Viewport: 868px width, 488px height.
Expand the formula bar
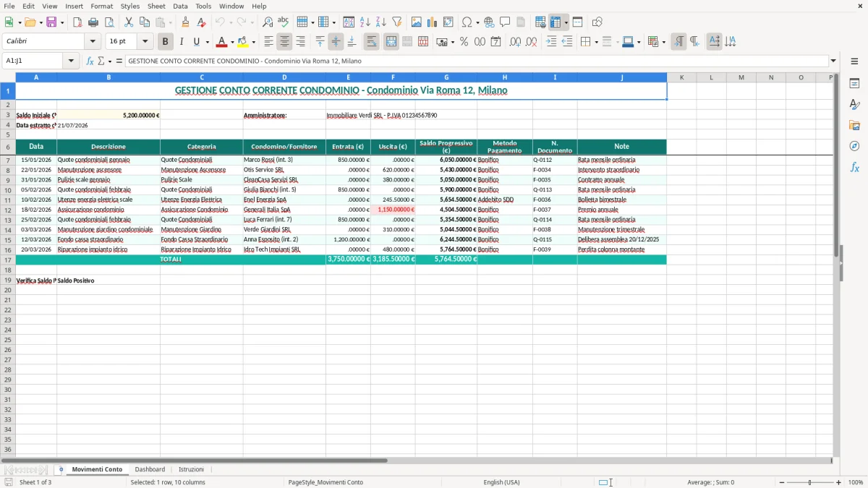coord(833,61)
